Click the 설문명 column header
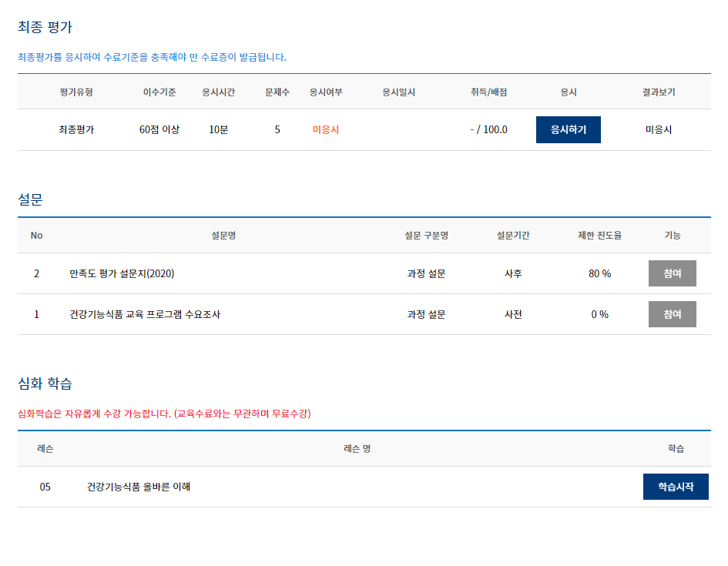This screenshot has width=728, height=566. [223, 235]
